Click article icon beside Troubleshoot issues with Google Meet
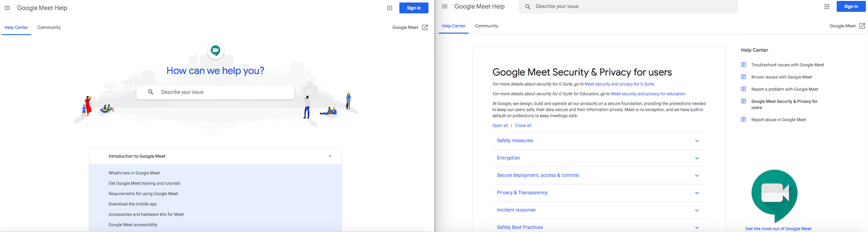The width and height of the screenshot is (868, 232). click(743, 65)
